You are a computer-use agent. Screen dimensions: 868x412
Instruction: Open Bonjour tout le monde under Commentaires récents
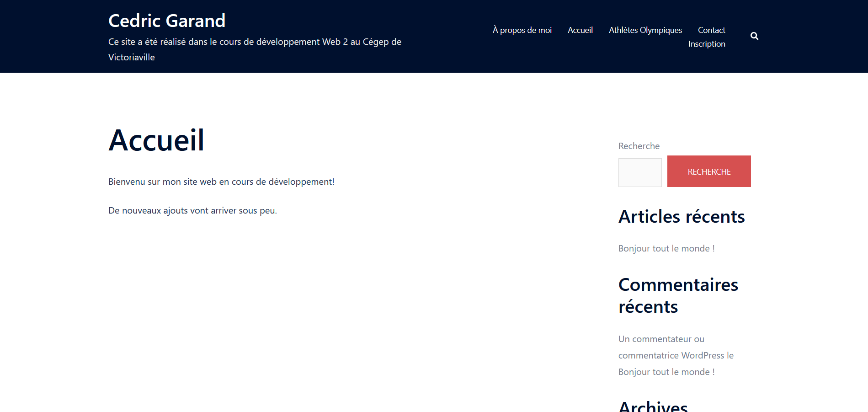(x=666, y=372)
